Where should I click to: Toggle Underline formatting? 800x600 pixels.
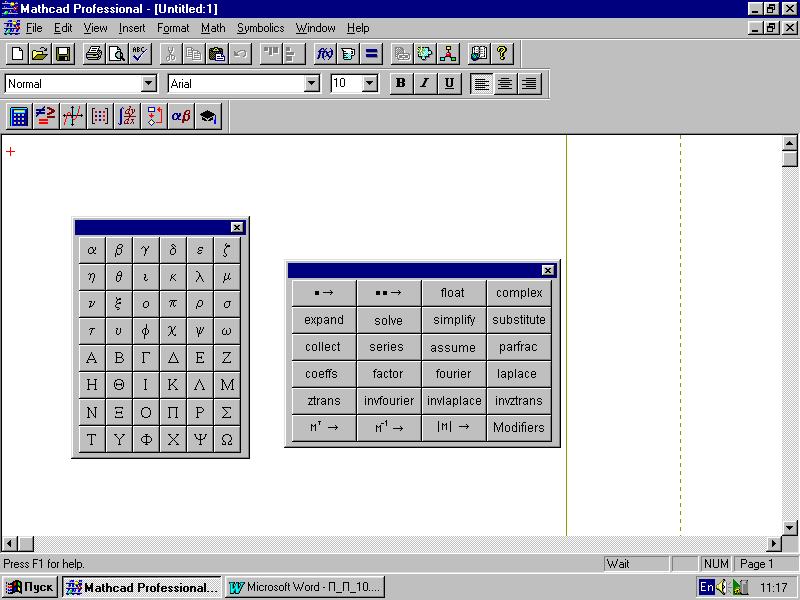[449, 84]
